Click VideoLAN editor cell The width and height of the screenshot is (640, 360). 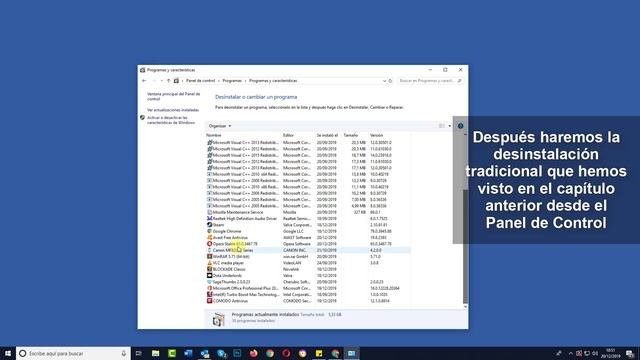[291, 263]
